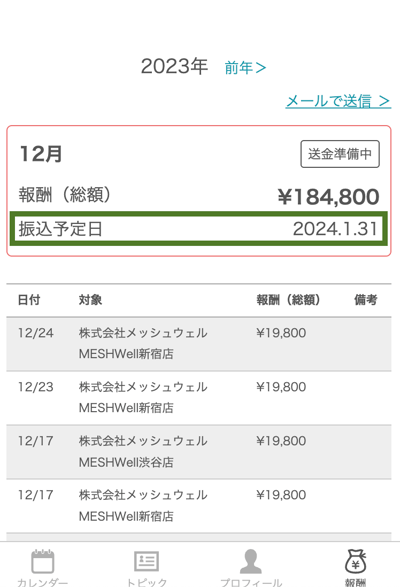Click the 12月 month heading
This screenshot has width=400, height=587.
click(41, 154)
